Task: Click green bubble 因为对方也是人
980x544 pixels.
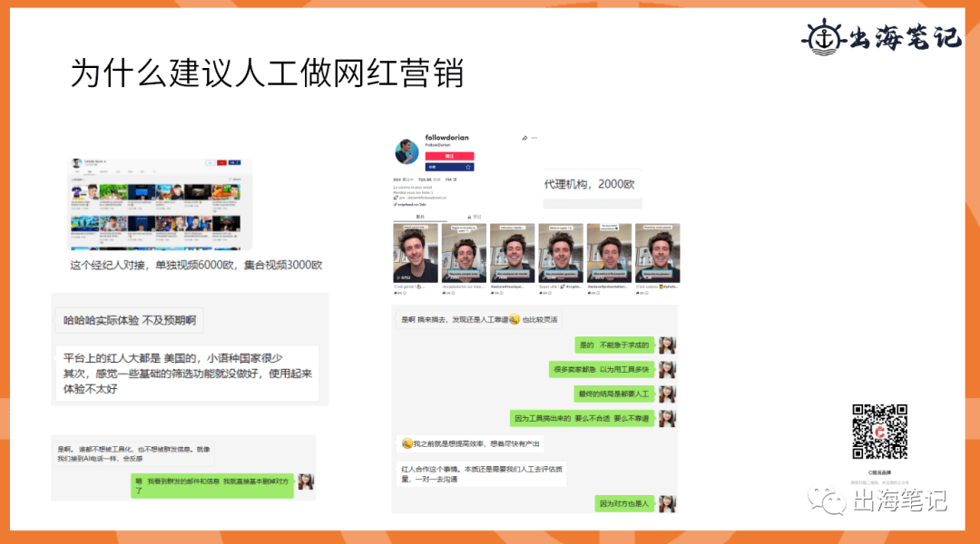Action: 624,503
